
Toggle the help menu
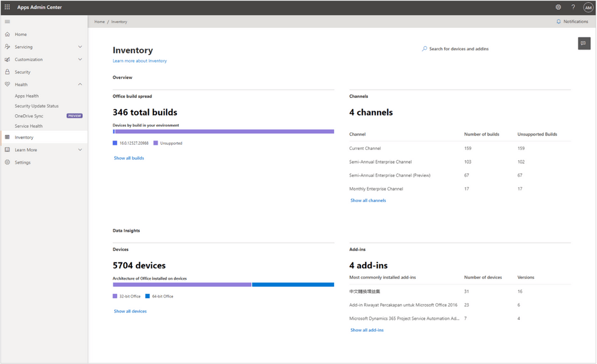572,7
